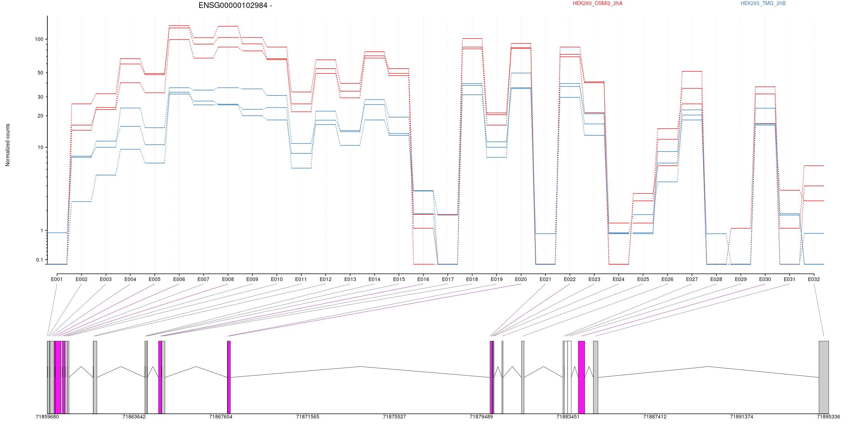868x434 pixels.
Task: Click genomic coordinate 71883451
Action: point(568,417)
